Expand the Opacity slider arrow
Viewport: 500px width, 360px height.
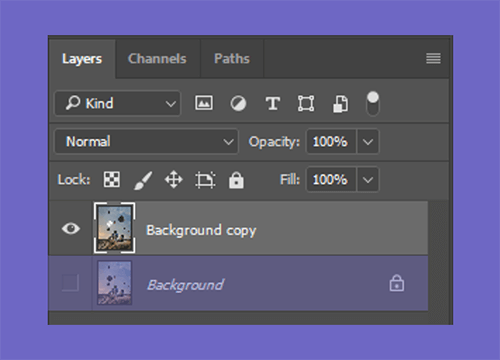pyautogui.click(x=368, y=142)
